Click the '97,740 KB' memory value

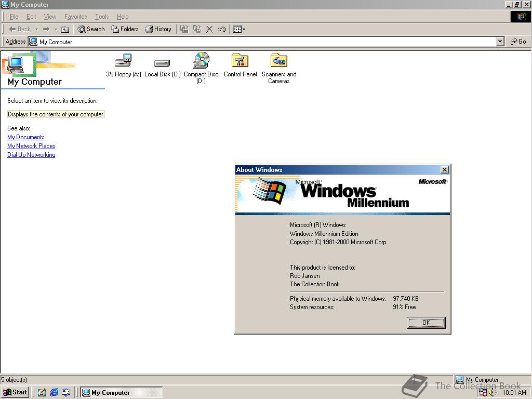406,299
